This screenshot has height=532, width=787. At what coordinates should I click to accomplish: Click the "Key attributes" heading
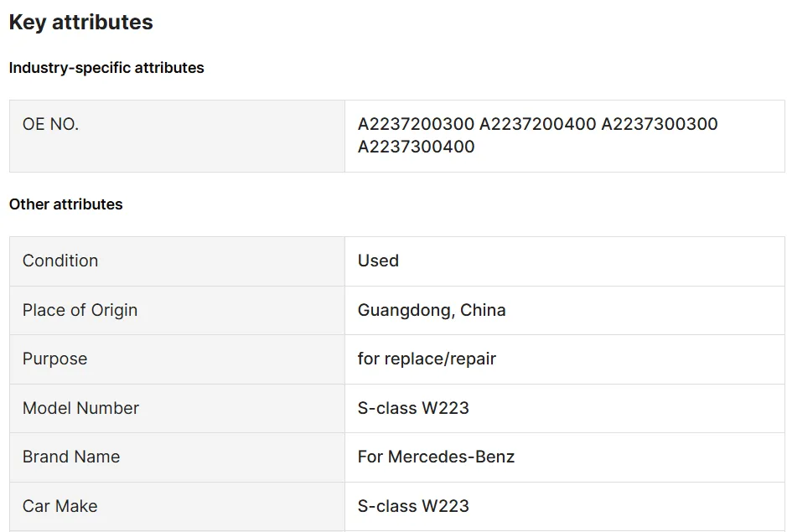click(x=80, y=23)
